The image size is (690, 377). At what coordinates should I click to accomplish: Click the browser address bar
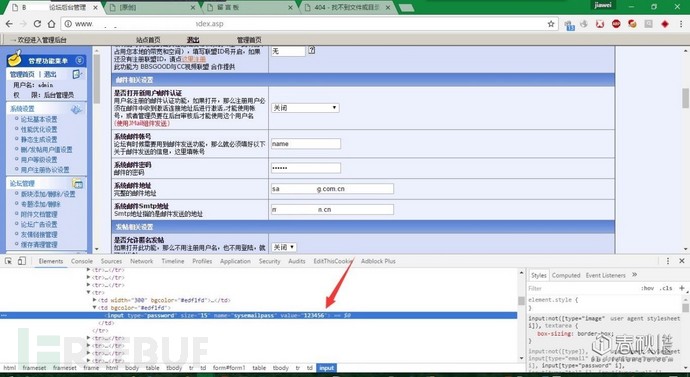click(x=310, y=24)
